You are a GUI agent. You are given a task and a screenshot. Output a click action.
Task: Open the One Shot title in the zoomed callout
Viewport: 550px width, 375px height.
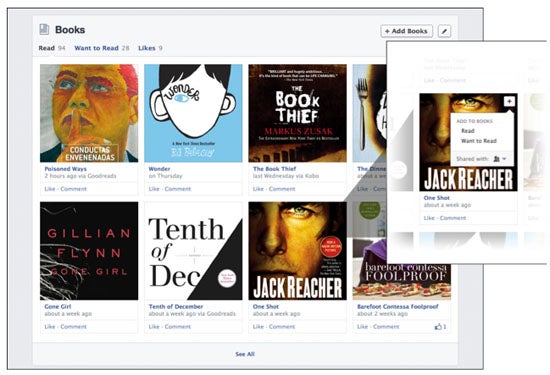pos(436,198)
